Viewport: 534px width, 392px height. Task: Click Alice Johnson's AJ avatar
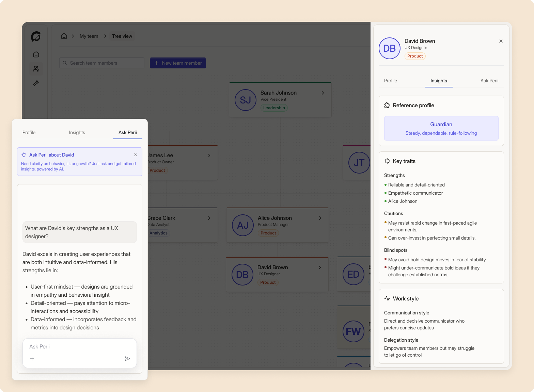243,225
